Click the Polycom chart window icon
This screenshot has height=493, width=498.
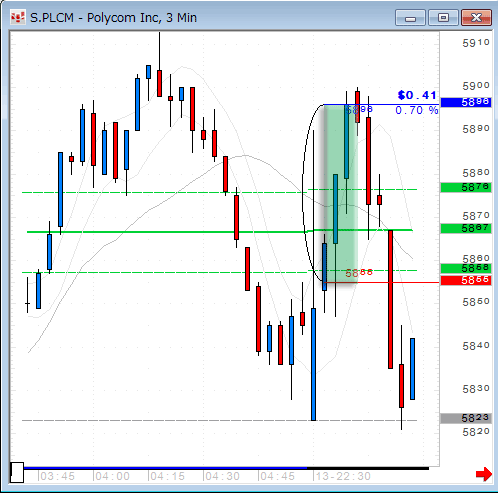pyautogui.click(x=18, y=18)
